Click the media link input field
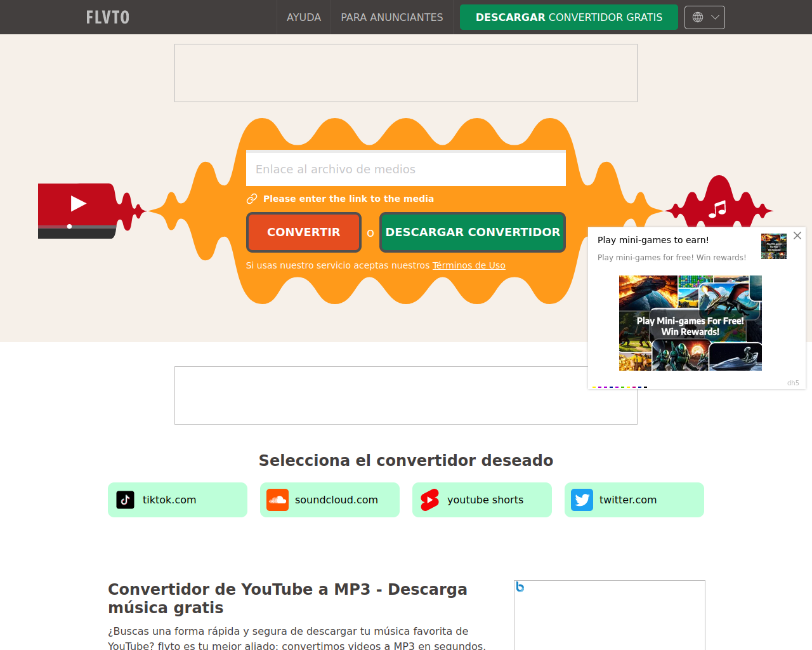Screen dimensions: 812x650 406,169
